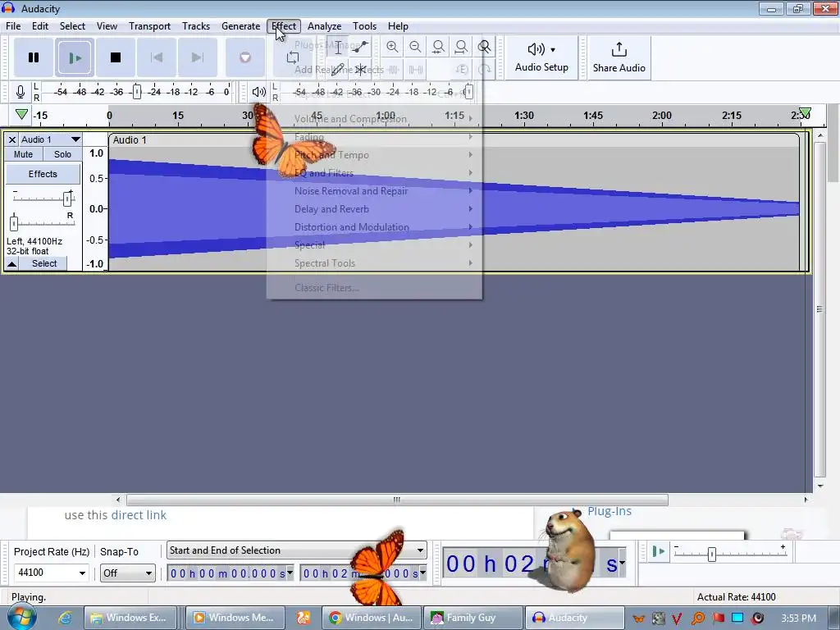
Task: Click the track gain slider handle
Action: click(x=67, y=199)
